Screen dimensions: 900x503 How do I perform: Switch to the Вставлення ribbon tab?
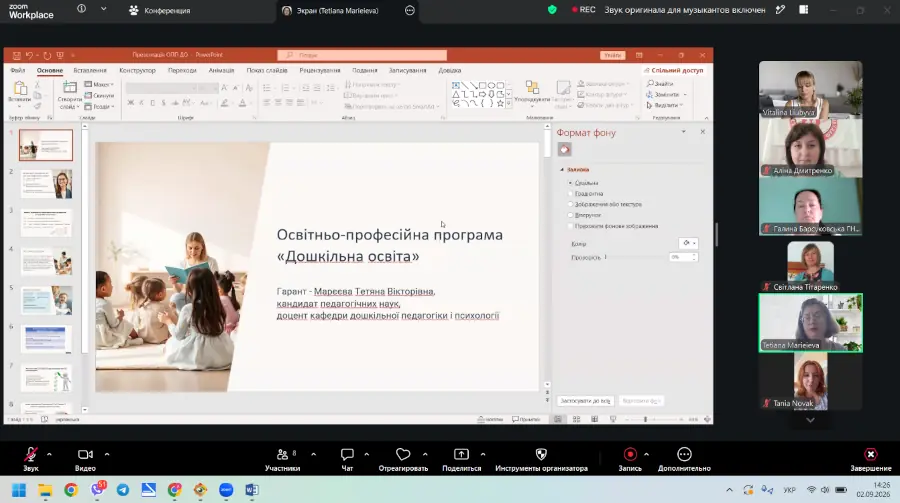point(90,71)
